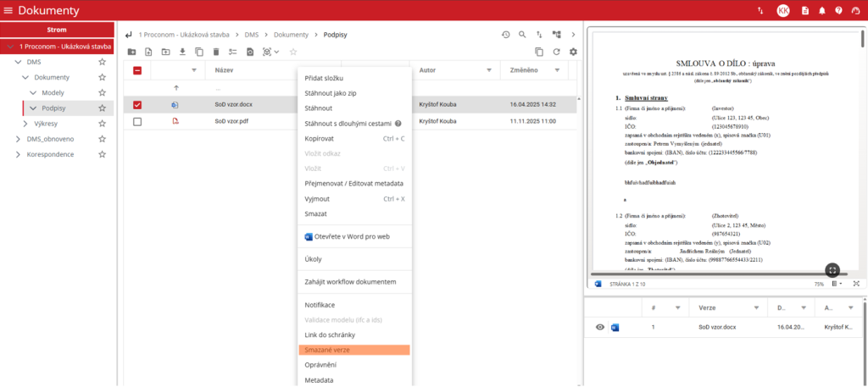The height and width of the screenshot is (387, 868).
Task: Check the SoD vzor.pdf checkbox
Action: [x=137, y=122]
